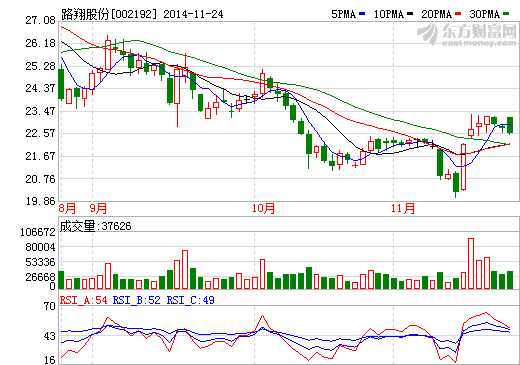Click the 22.57 price axis label
The height and width of the screenshot is (365, 520).
point(40,133)
